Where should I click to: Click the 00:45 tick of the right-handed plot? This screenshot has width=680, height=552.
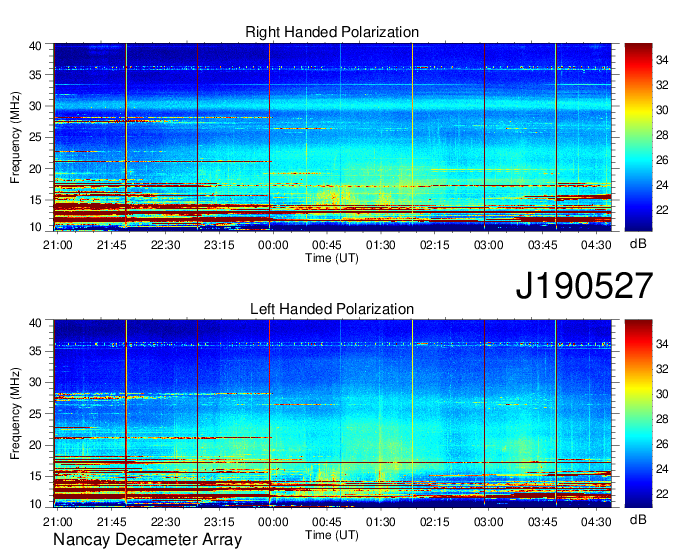pyautogui.click(x=327, y=245)
